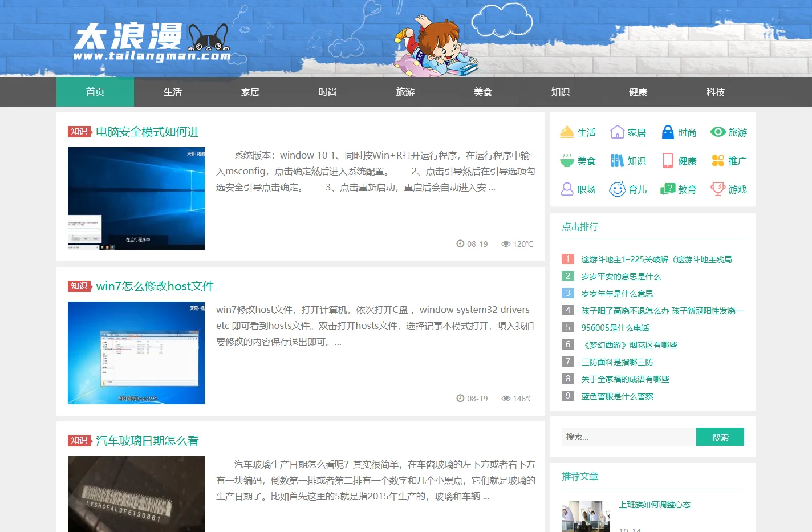Click the 旅游 eye icon
The width and height of the screenshot is (812, 532).
pyautogui.click(x=718, y=132)
